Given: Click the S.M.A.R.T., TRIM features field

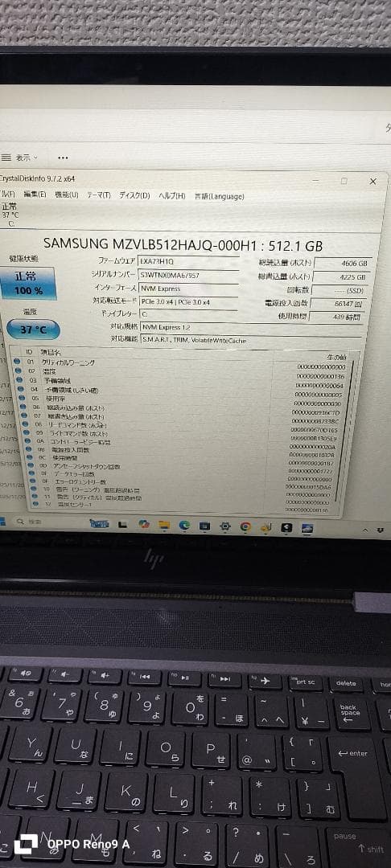Looking at the screenshot, I should [x=250, y=340].
